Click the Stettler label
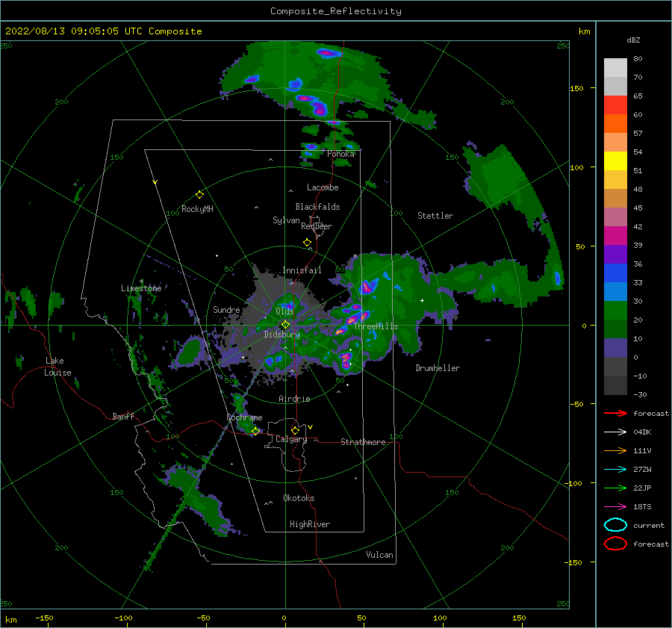Viewport: 672px width, 628px height. (435, 216)
